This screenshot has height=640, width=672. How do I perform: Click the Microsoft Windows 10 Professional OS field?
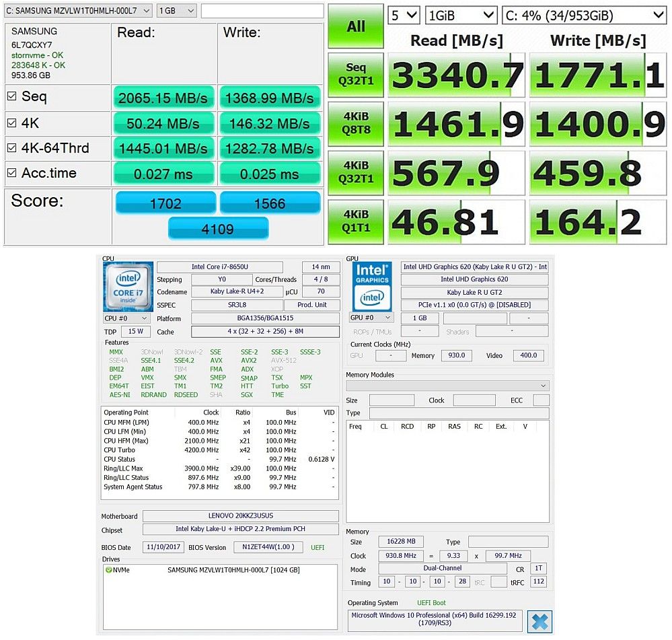click(x=435, y=619)
